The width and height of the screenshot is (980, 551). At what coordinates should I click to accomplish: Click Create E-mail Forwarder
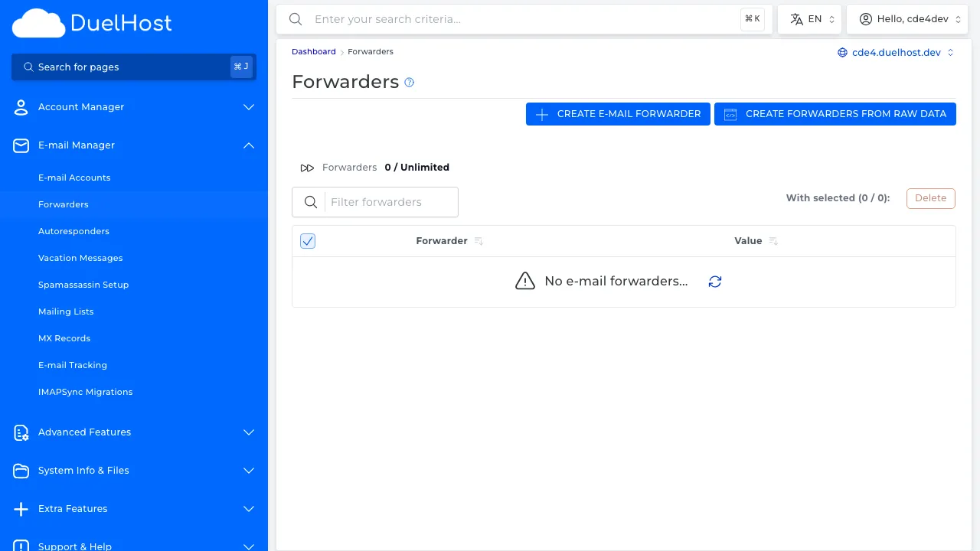(x=618, y=113)
